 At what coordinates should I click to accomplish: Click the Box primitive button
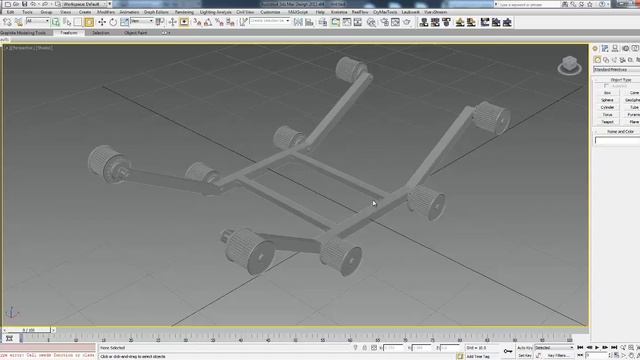pos(607,93)
